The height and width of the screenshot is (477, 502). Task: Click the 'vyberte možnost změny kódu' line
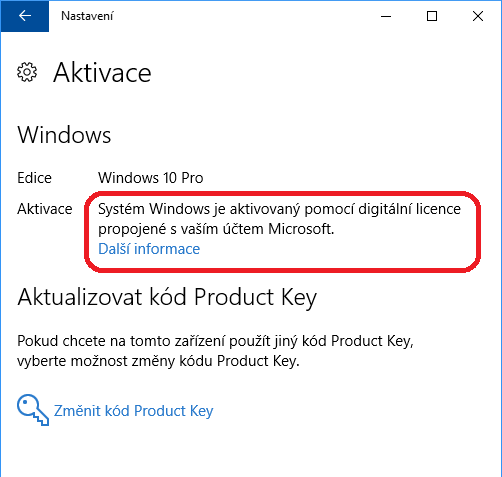point(158,361)
